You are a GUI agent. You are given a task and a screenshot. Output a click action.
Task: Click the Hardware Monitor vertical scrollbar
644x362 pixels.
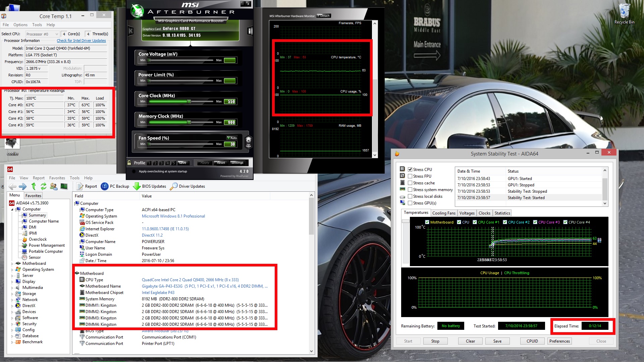tap(375, 89)
